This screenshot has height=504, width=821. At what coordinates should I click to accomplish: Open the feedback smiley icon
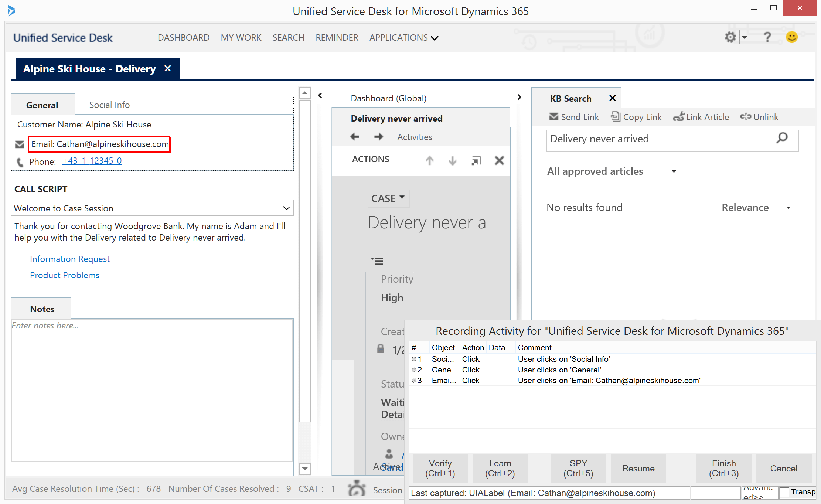791,37
